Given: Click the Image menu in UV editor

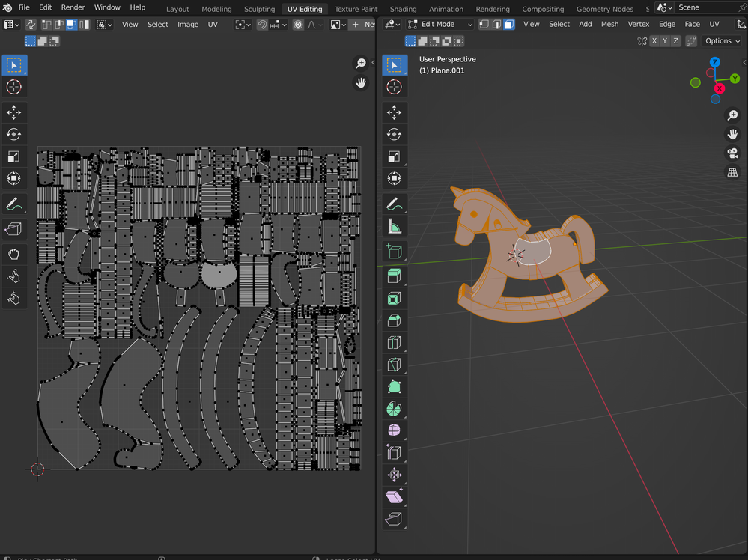Looking at the screenshot, I should [x=188, y=24].
